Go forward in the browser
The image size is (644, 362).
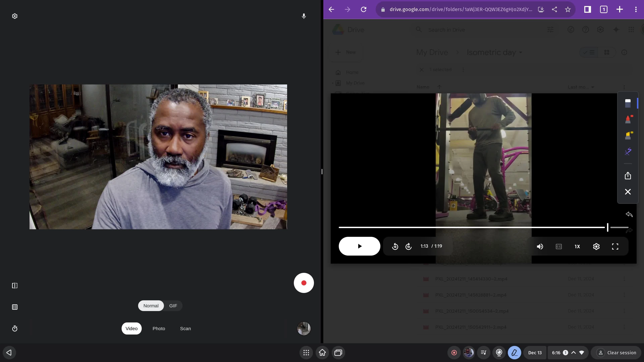[x=347, y=10]
